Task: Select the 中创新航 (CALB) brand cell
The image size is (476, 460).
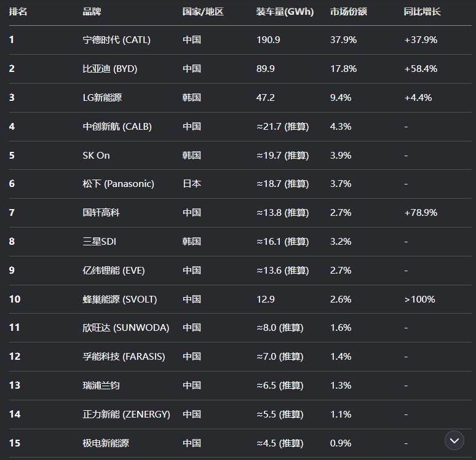Action: (117, 127)
